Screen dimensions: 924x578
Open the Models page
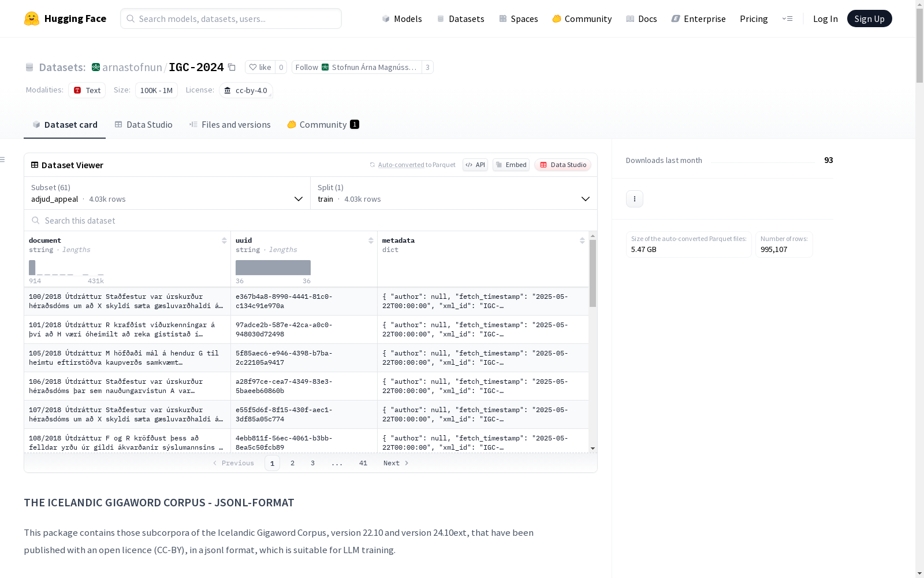coord(402,18)
